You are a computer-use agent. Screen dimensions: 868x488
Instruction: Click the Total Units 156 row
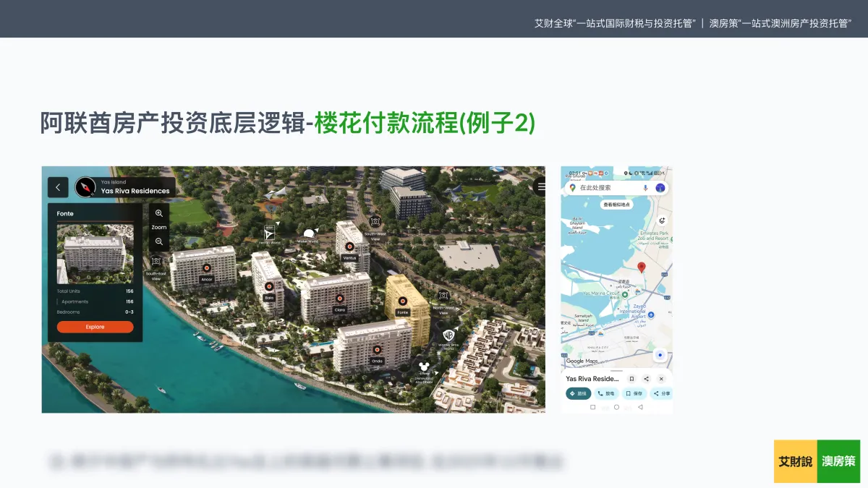tap(95, 291)
